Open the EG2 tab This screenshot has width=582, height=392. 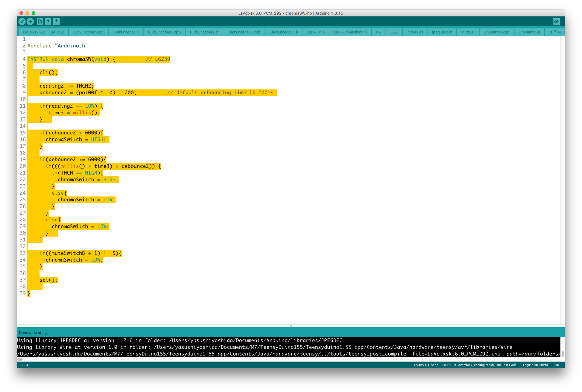394,32
